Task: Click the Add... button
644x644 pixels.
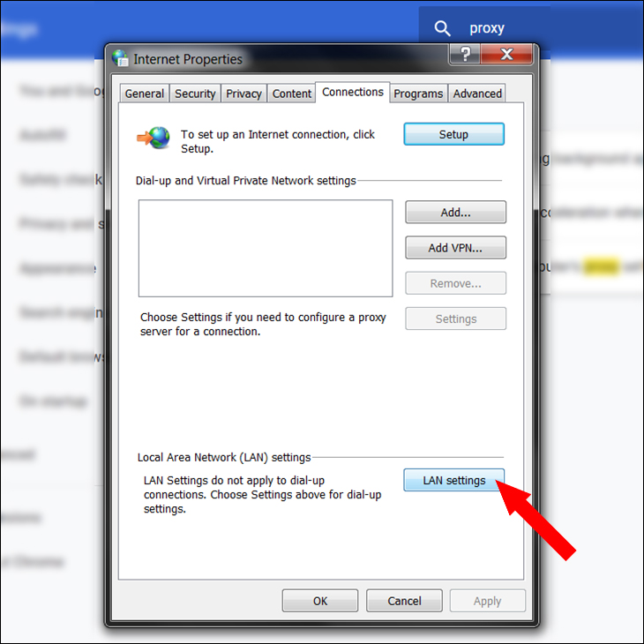Action: 455,213
